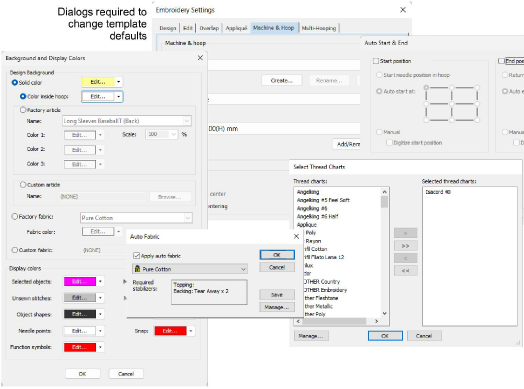Click OK in Background and Display Colors
Image resolution: width=524 pixels, height=389 pixels.
tap(83, 374)
